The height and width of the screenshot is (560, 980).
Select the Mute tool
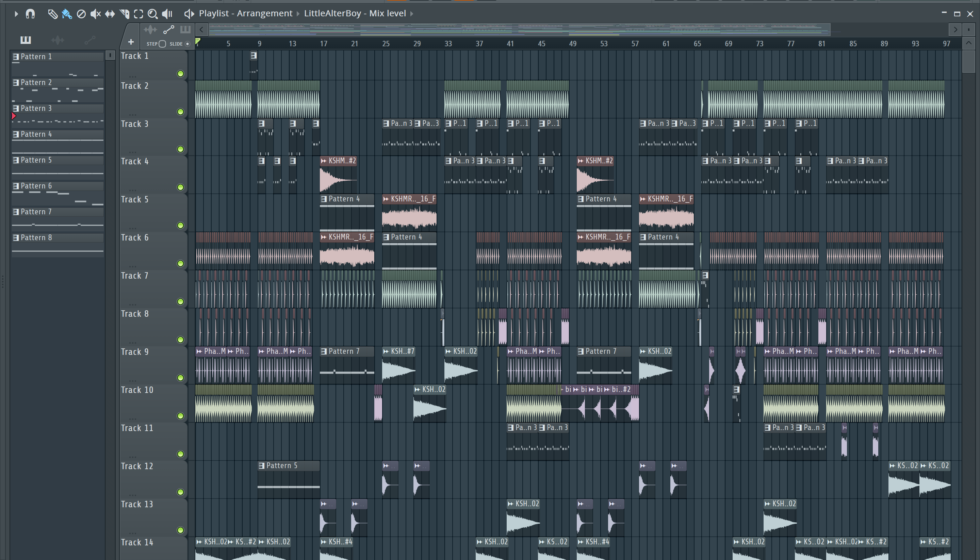coord(95,14)
